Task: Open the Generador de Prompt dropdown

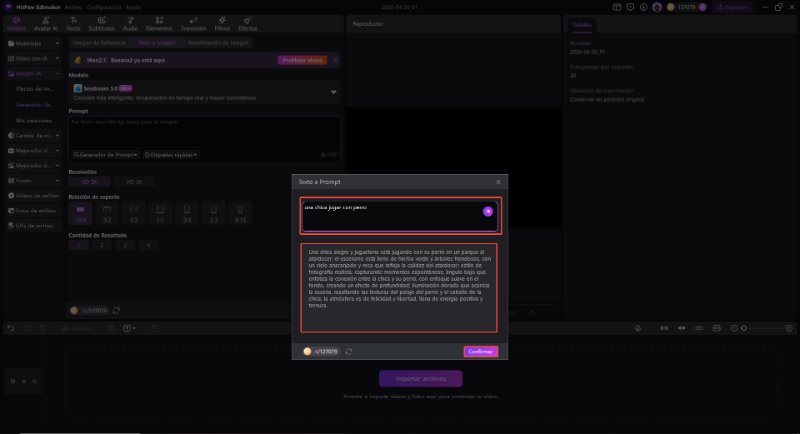Action: tap(105, 154)
